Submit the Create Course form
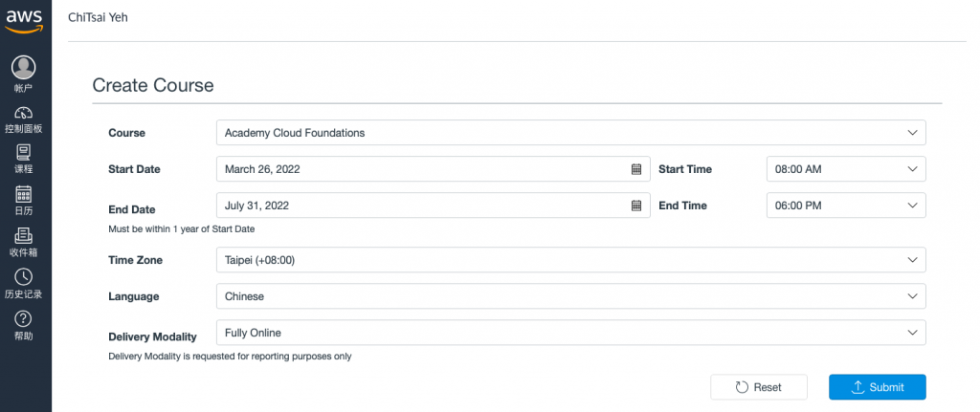The image size is (980, 412). [x=877, y=387]
